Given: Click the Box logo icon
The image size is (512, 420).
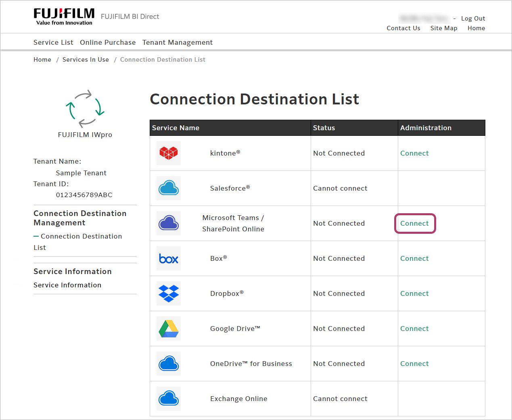Looking at the screenshot, I should point(169,258).
